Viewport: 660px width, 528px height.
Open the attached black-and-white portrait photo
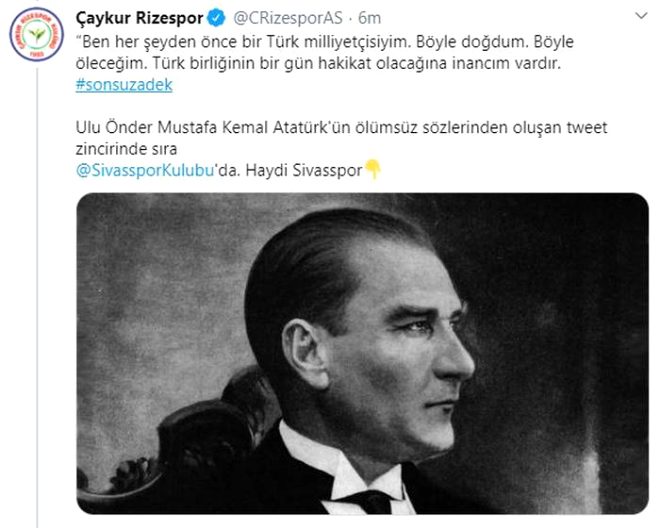coord(362,353)
